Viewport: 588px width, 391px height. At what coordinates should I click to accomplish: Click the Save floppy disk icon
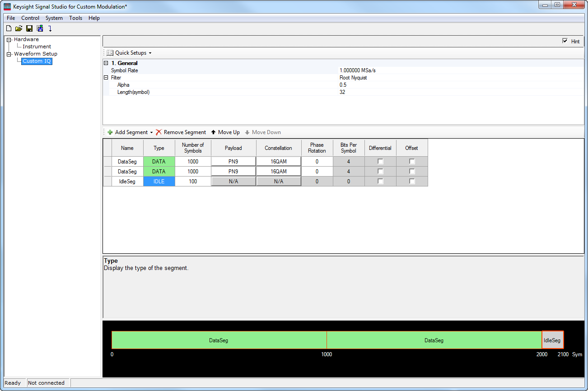point(29,28)
